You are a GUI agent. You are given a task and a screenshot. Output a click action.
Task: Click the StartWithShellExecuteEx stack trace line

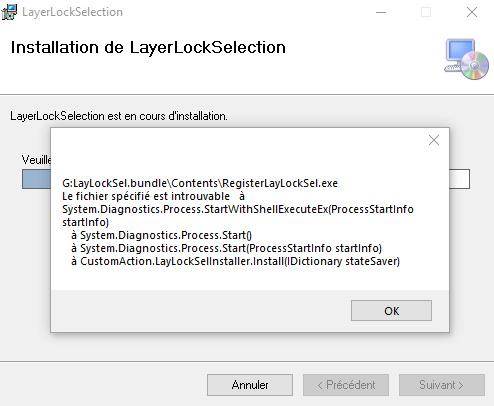click(x=238, y=216)
